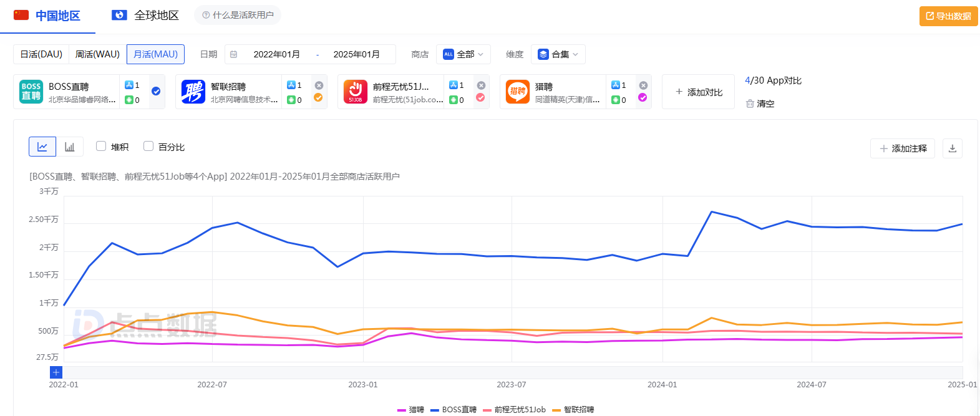The height and width of the screenshot is (416, 980).
Task: Click the 猎聘 app name
Action: [x=544, y=87]
